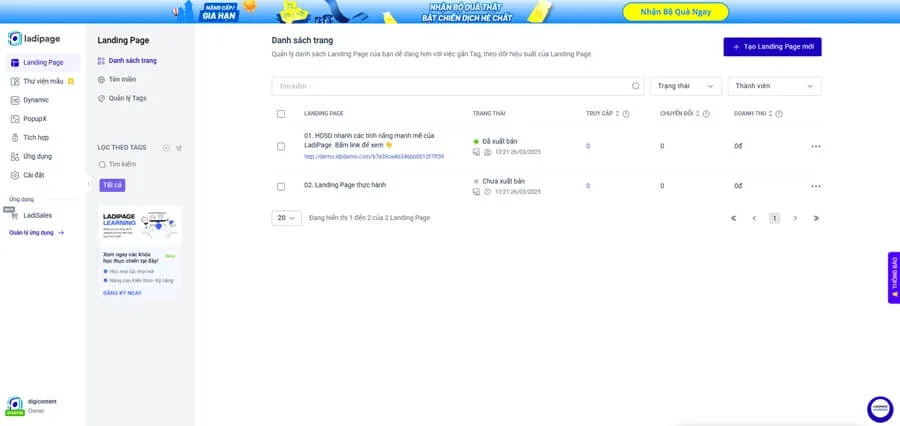Open the Thông báo side tab

[894, 277]
